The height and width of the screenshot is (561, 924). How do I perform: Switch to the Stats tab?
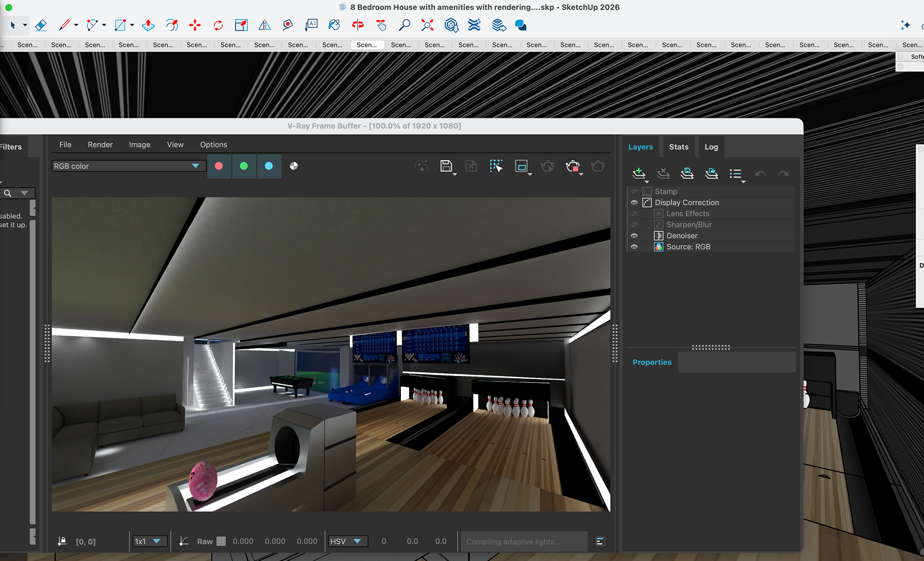pos(679,147)
